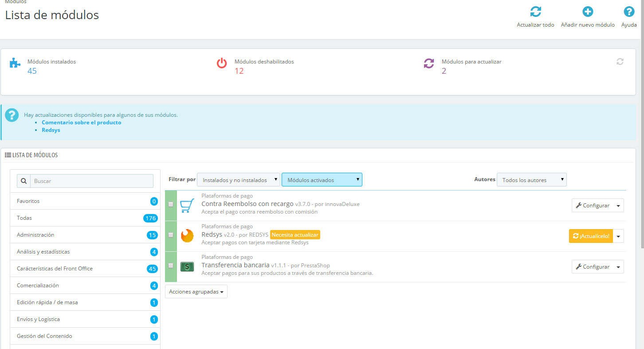Click the Módulos breadcrumb above the page title

[x=16, y=2]
